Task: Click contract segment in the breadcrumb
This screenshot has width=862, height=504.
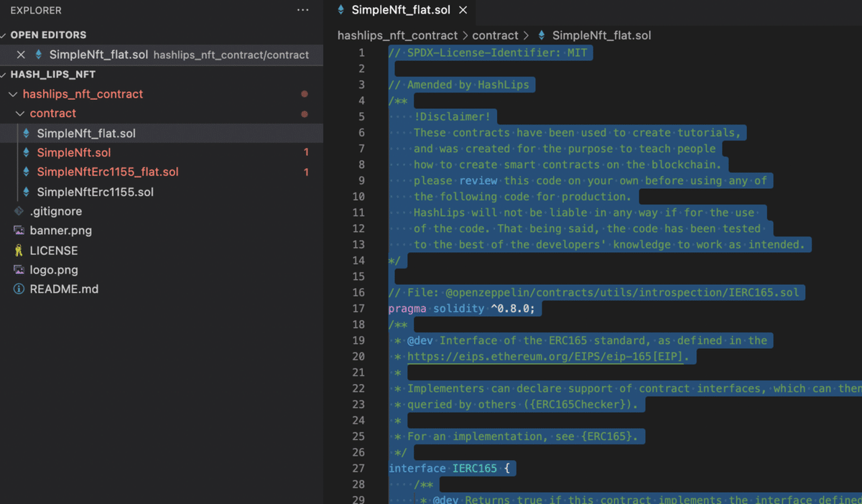Action: point(495,35)
